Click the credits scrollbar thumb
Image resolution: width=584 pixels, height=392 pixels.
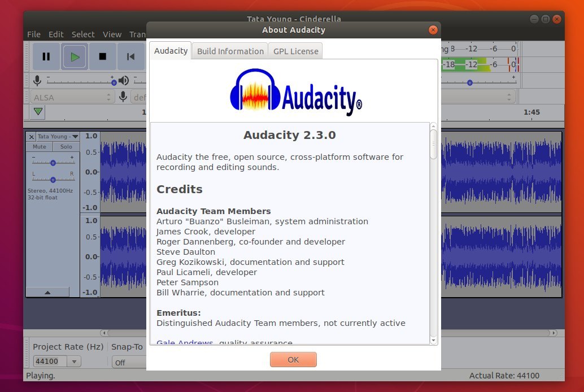click(x=433, y=145)
